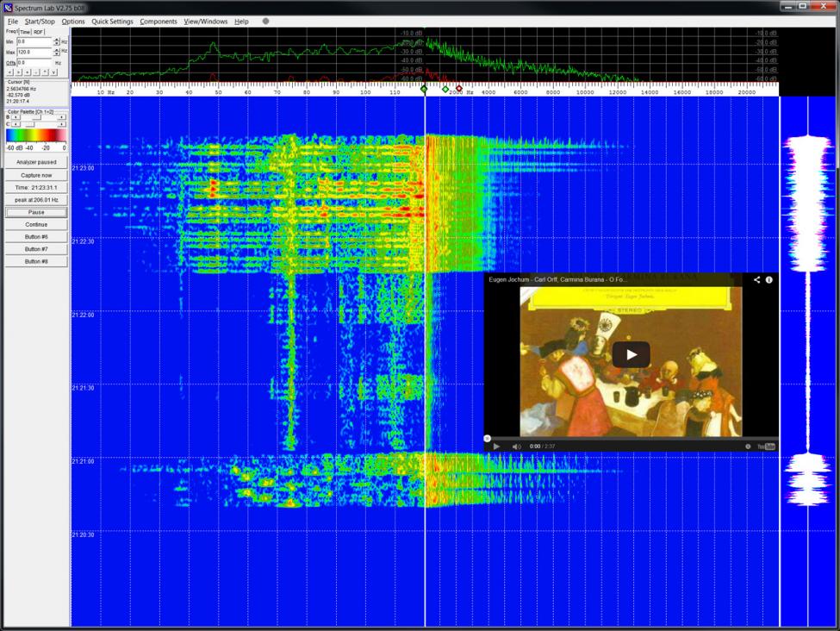Click the Spectrum Lab title bar icon

pos(8,7)
